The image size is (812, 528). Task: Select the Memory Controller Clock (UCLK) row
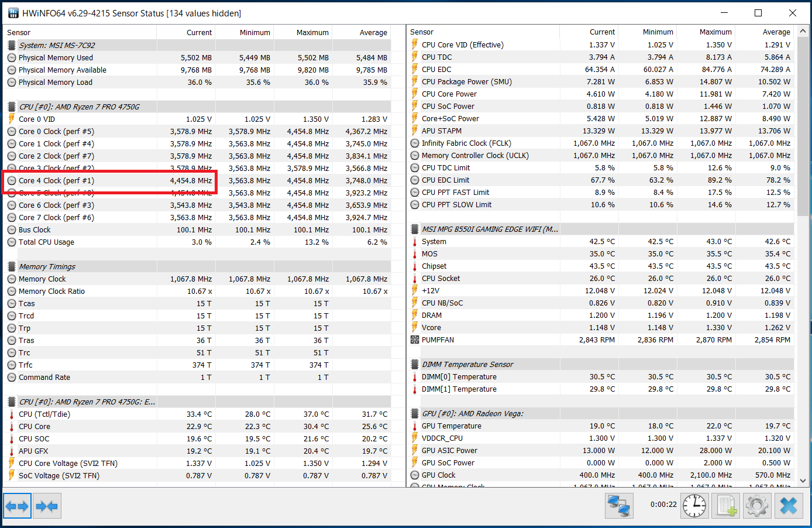coord(600,155)
